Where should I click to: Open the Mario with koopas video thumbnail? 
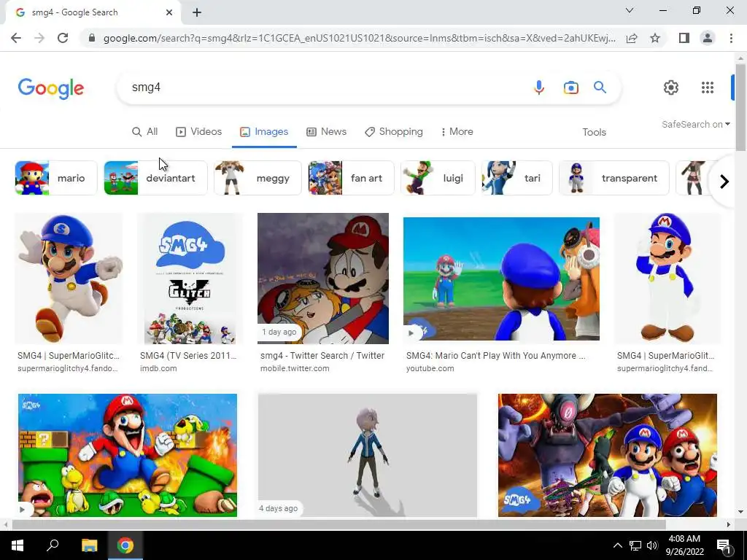[127, 455]
